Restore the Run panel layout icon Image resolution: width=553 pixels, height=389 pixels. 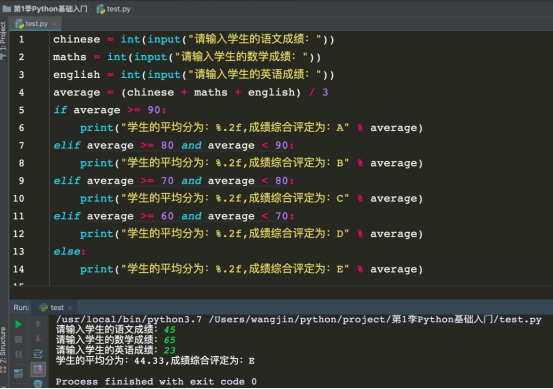(x=18, y=373)
